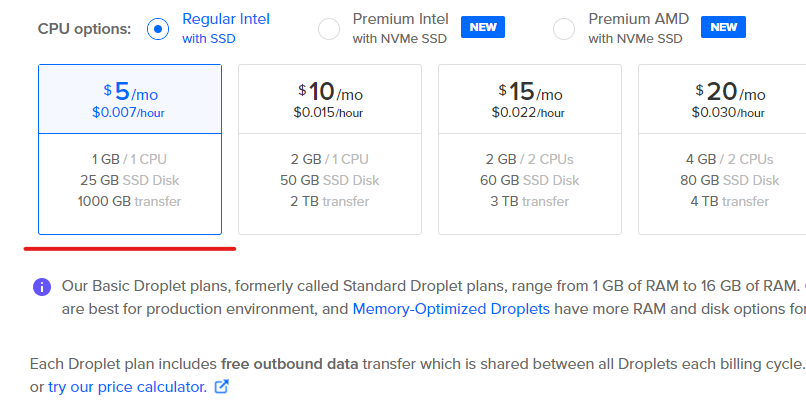Click the 4 GB / 2 CPUs plan spec
Screen dimensions: 806x417
(x=729, y=159)
